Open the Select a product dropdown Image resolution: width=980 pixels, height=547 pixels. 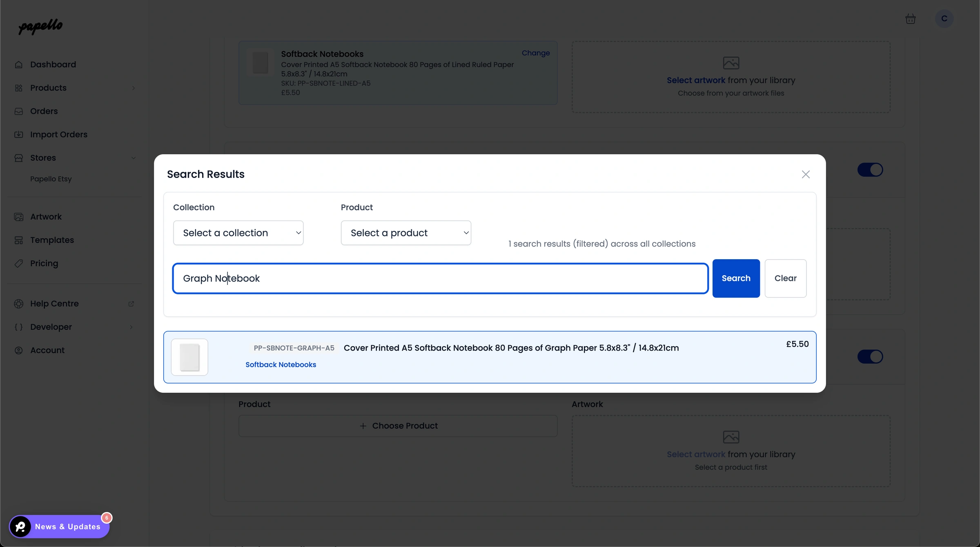405,233
